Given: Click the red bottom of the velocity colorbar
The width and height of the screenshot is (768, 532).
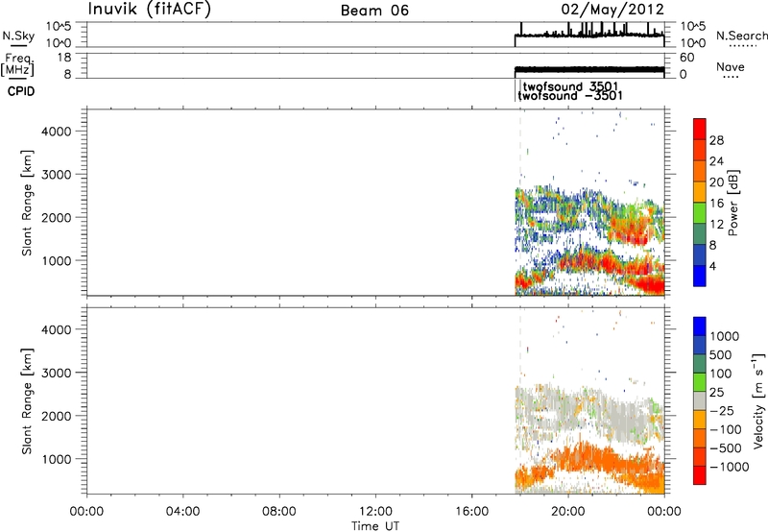Looking at the screenshot, I should click(x=700, y=475).
